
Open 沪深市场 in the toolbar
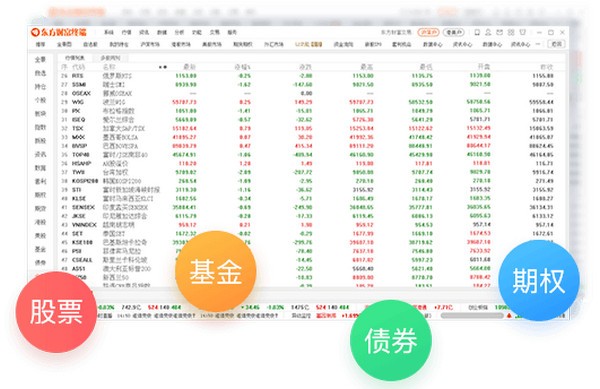coord(150,44)
